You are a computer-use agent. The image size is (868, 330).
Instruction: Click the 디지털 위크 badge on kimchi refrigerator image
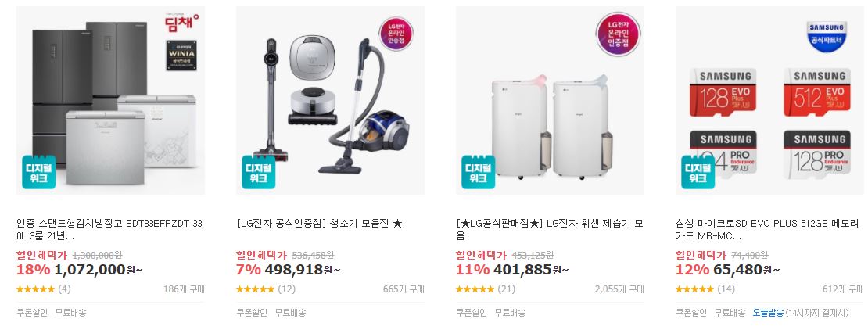click(x=39, y=171)
